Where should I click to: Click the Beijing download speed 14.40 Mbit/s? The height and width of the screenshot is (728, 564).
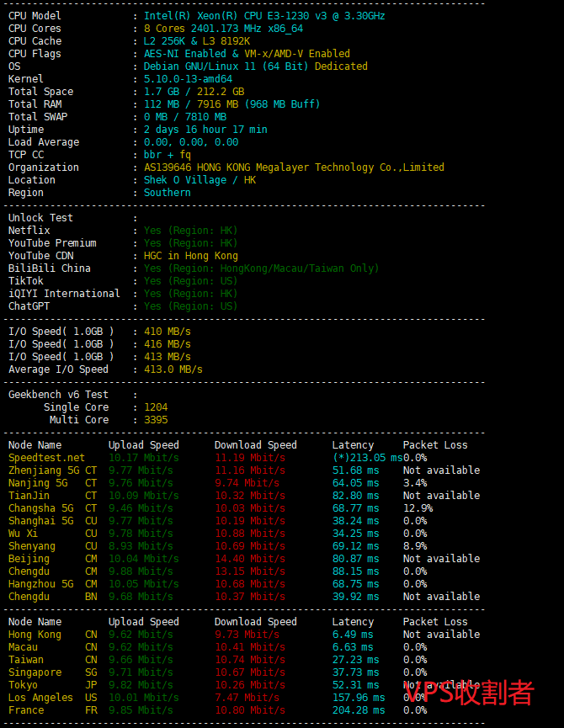(250, 559)
